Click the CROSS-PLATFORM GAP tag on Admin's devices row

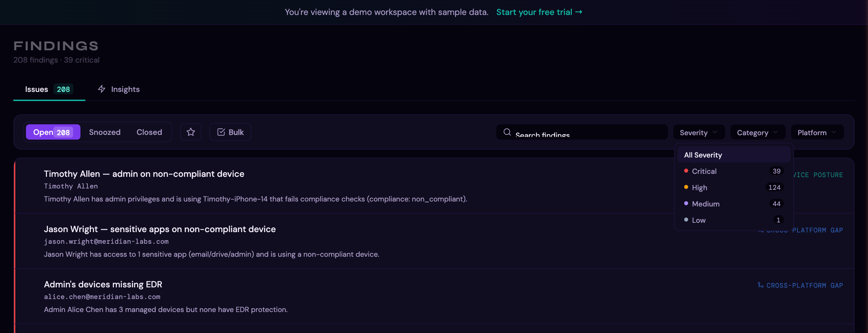800,285
